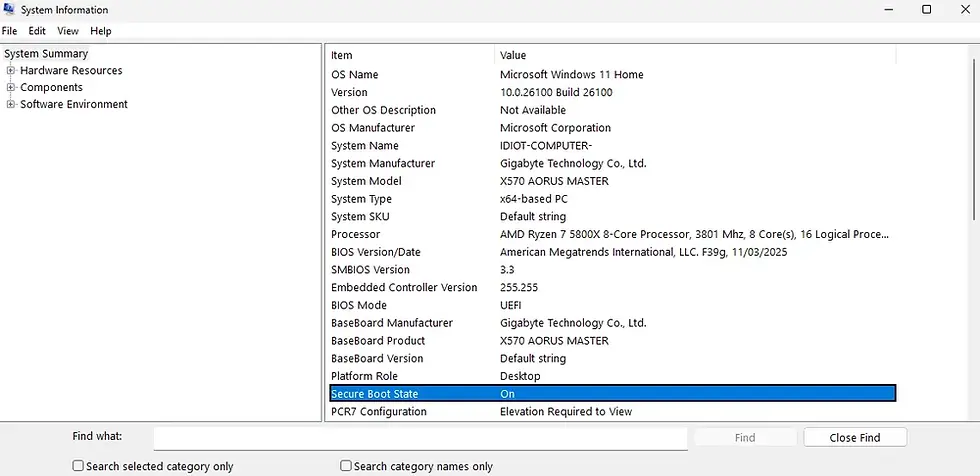Close the System Information window
The image size is (980, 476).
965,9
